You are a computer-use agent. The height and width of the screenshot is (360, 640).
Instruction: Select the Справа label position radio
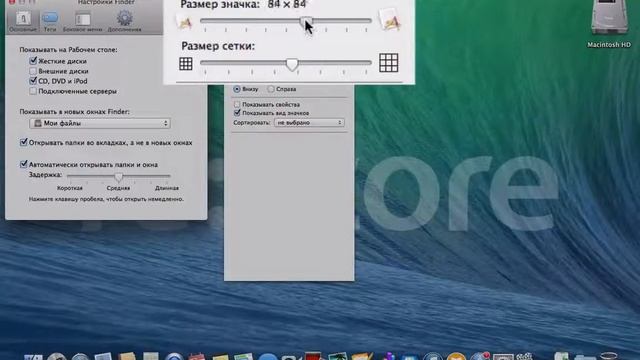(x=271, y=89)
